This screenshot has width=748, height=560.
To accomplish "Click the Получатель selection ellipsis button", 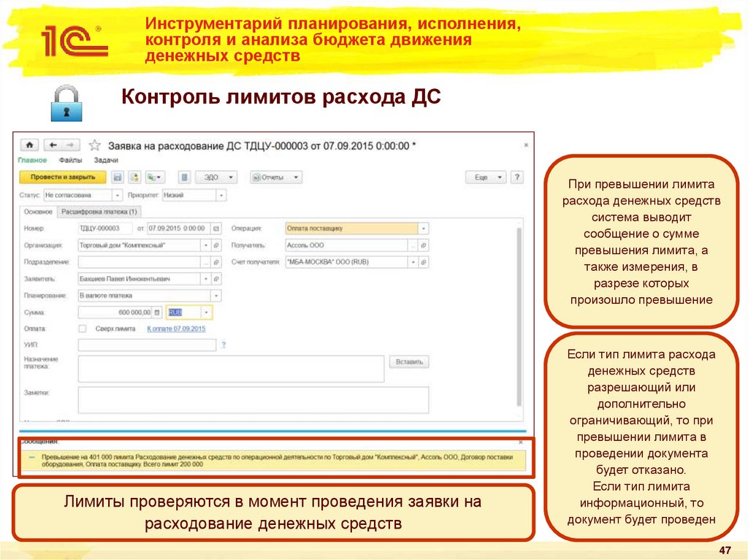I will pyautogui.click(x=413, y=245).
